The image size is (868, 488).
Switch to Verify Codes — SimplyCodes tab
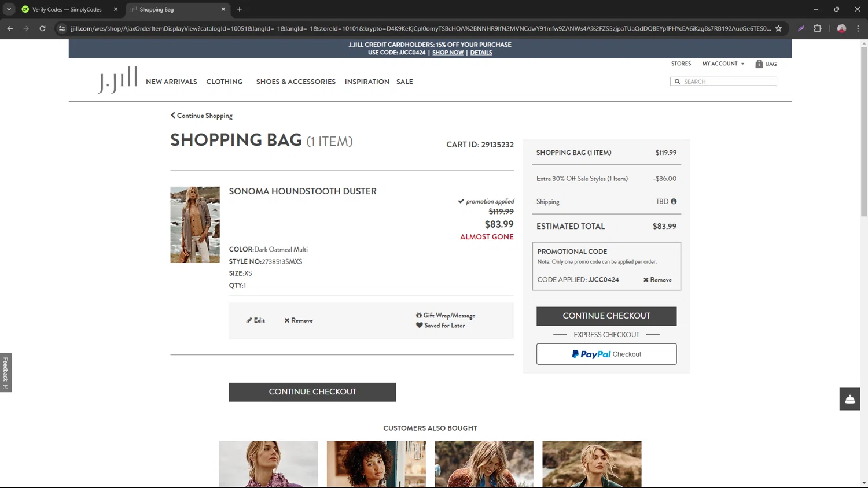(x=67, y=9)
